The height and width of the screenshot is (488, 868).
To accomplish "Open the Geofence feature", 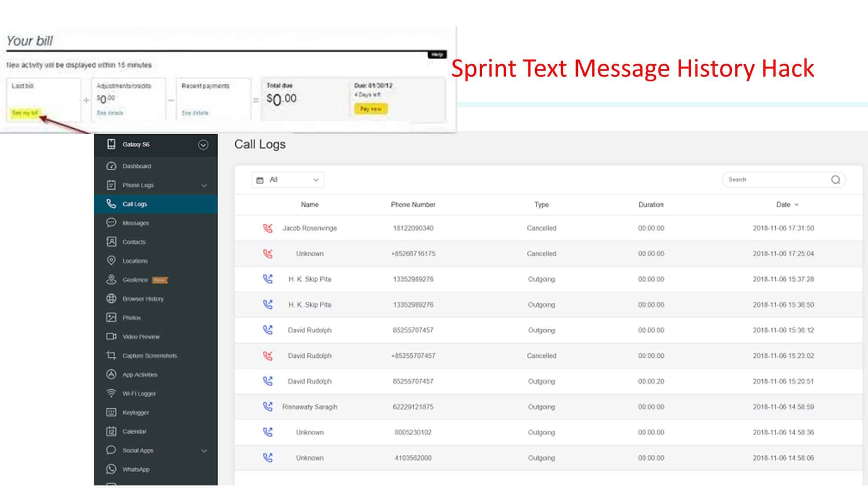I will pyautogui.click(x=135, y=280).
